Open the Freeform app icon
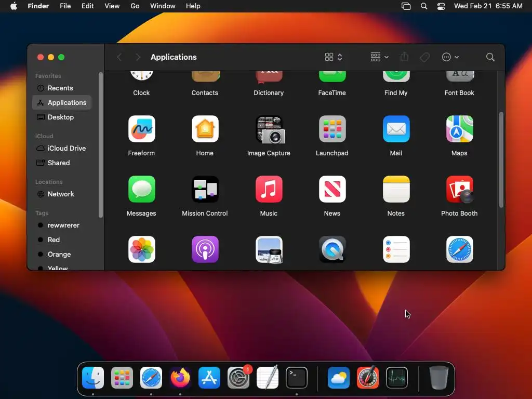 (141, 129)
